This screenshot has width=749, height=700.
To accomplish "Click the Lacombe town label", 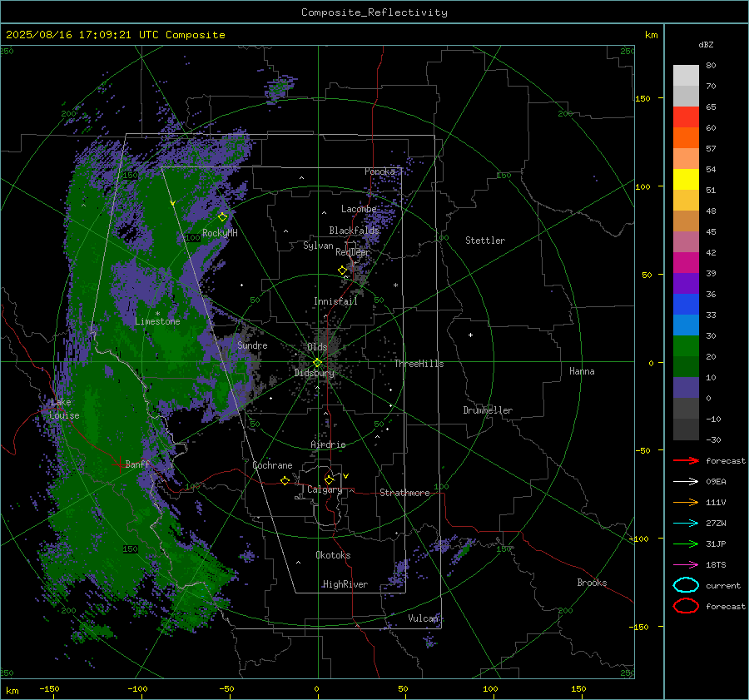I will click(x=359, y=209).
